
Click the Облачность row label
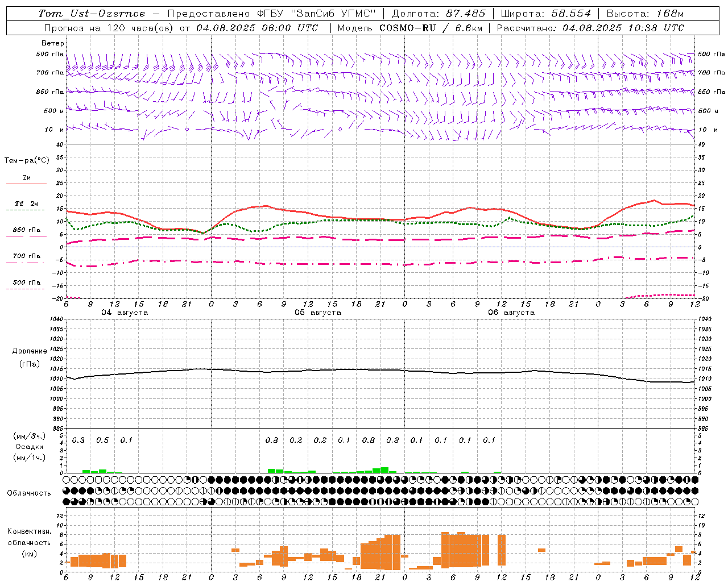point(29,493)
